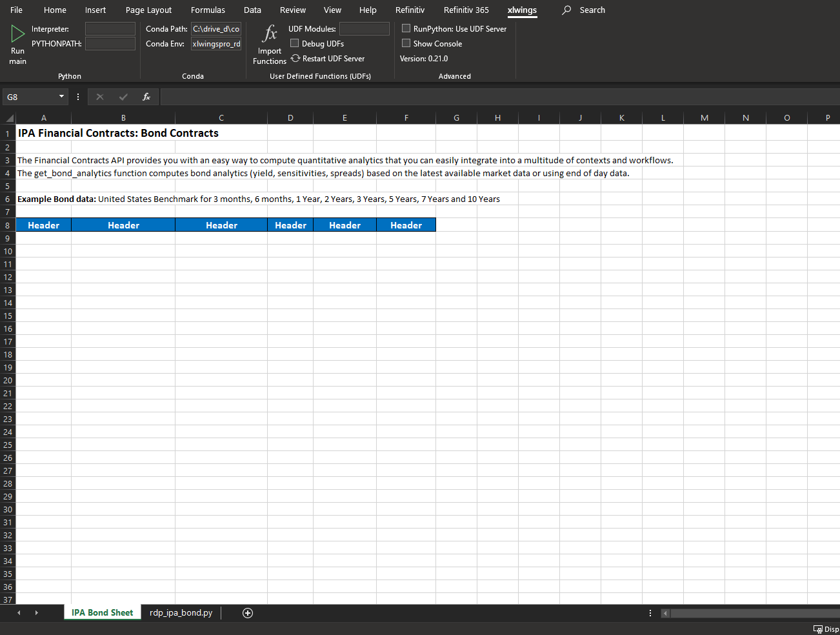Screen dimensions: 840x635
Task: Click the Header cell in column F
Action: coord(406,225)
